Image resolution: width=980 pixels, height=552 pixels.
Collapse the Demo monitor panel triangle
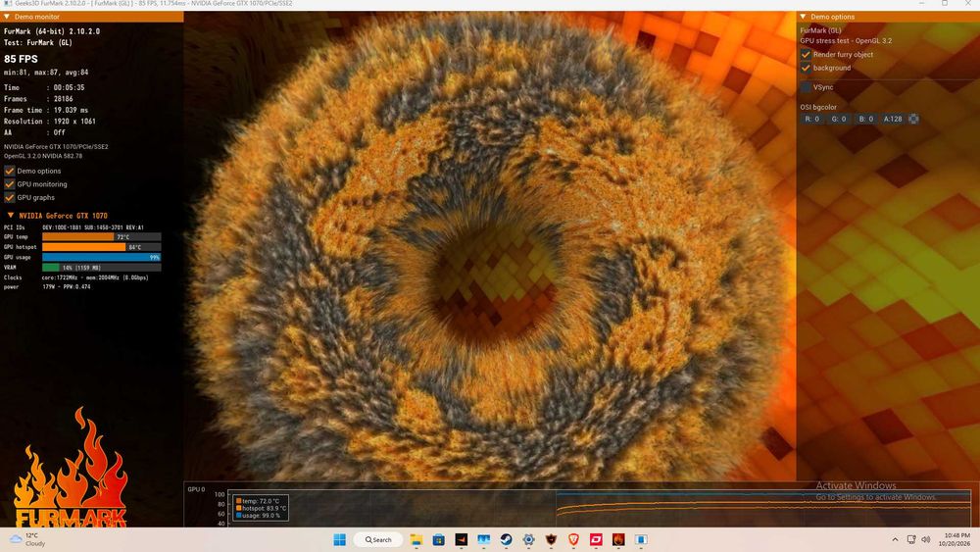click(7, 17)
